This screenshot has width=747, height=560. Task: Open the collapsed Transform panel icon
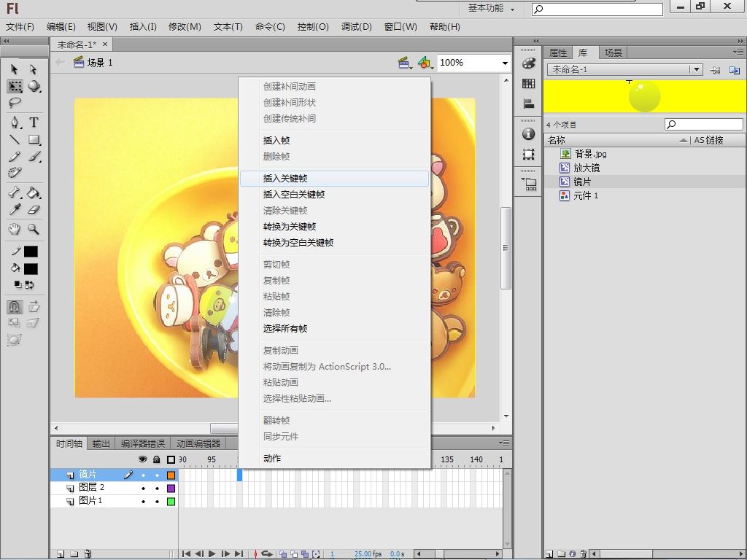[528, 155]
